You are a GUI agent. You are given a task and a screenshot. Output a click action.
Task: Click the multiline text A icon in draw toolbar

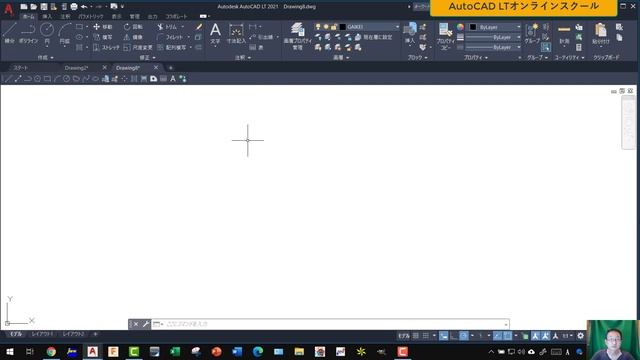[x=173, y=79]
